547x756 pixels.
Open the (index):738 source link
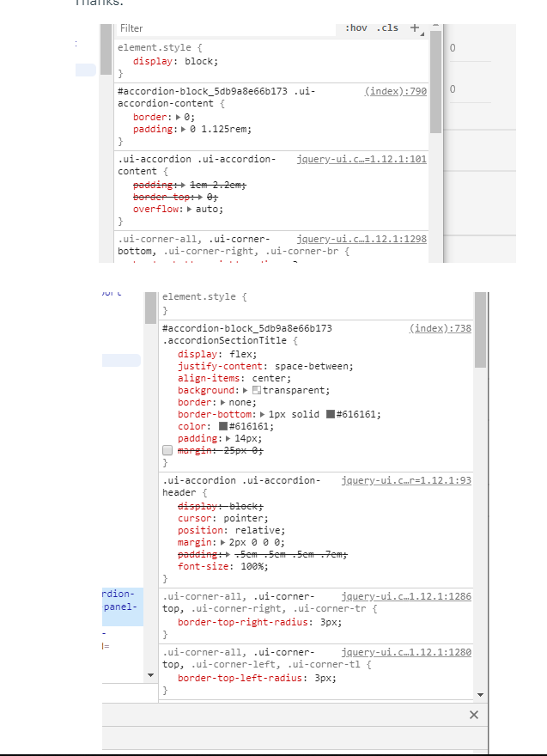pos(440,328)
